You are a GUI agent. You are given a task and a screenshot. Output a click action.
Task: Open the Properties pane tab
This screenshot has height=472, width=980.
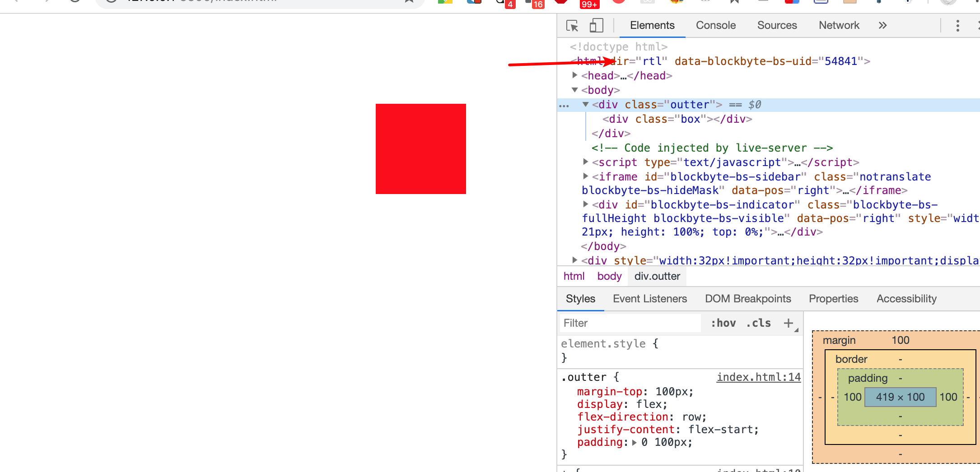[833, 299]
